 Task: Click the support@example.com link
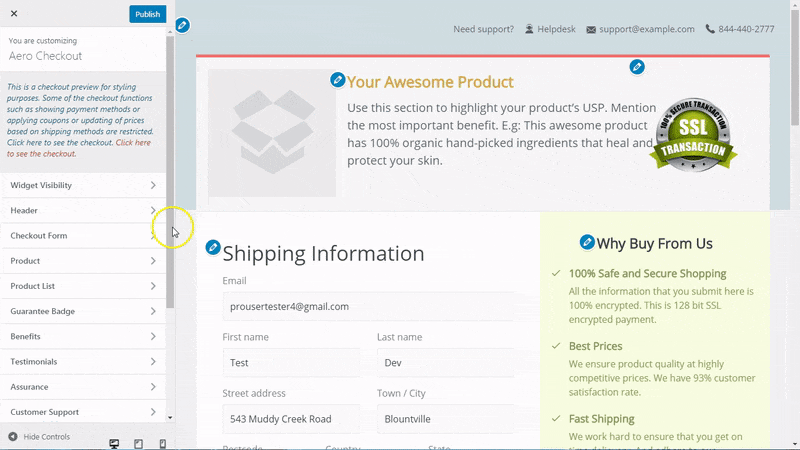tap(646, 29)
